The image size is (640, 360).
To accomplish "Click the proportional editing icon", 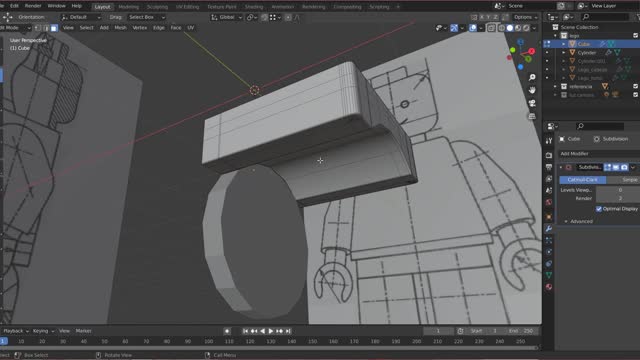I will (x=288, y=17).
